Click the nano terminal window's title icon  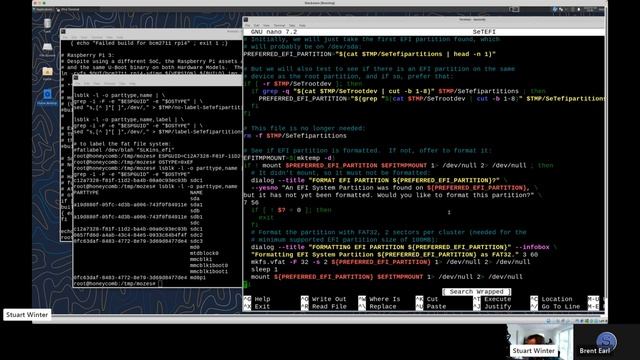246,19
